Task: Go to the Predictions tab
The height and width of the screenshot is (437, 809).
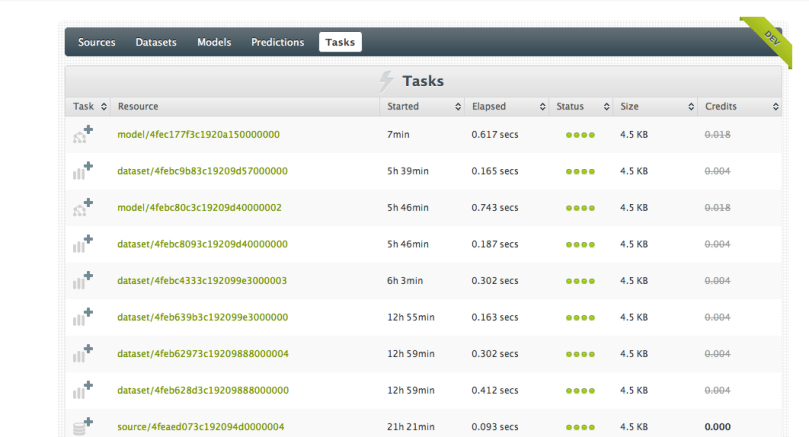Action: pyautogui.click(x=277, y=42)
